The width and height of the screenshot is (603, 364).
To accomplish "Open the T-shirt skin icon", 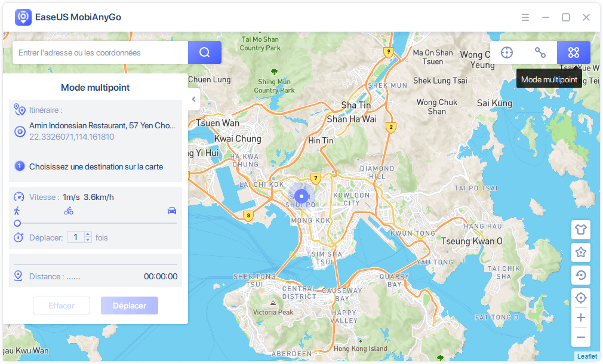I will (x=580, y=229).
